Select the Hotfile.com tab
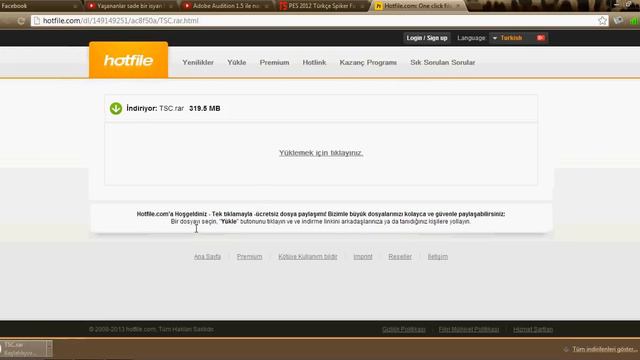Viewport: 640px width, 360px height. tap(418, 6)
